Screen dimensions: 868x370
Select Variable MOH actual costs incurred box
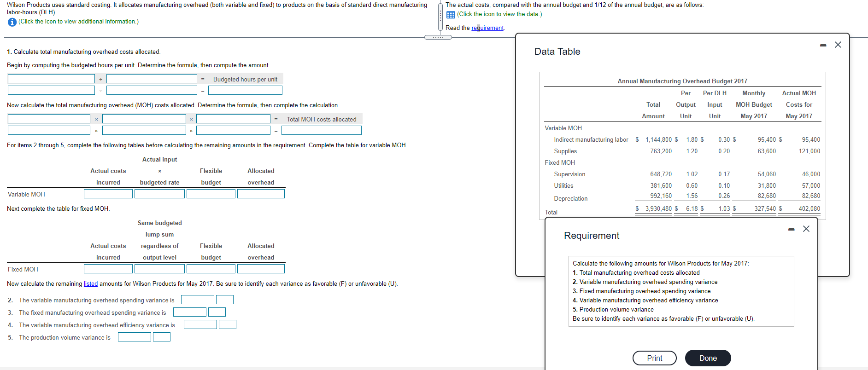[108, 194]
